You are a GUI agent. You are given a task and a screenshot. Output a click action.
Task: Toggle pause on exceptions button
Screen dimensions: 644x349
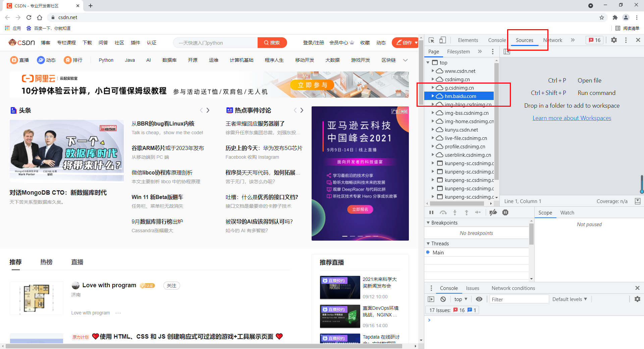[x=505, y=212]
